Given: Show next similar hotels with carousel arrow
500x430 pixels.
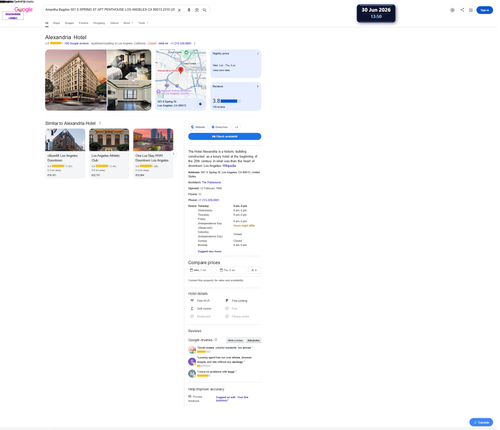Looking at the screenshot, I should (173, 154).
